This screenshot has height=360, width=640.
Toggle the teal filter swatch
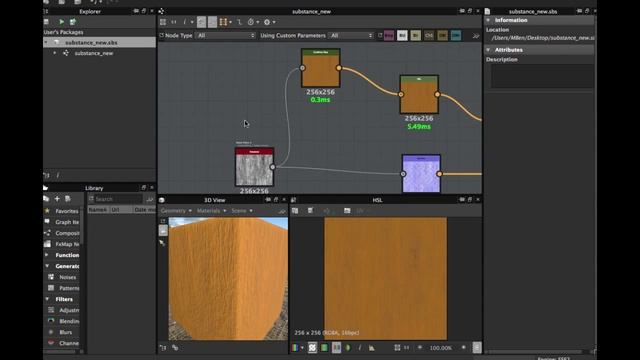(456, 36)
